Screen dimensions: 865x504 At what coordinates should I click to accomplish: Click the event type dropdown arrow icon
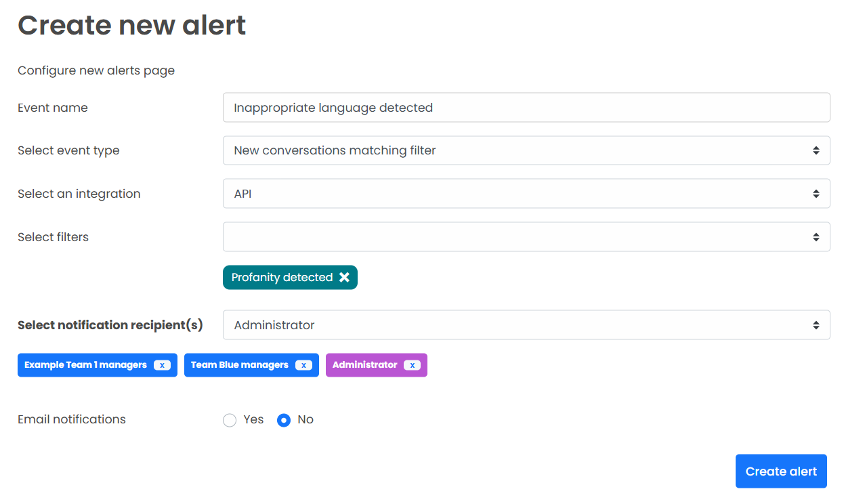(816, 150)
